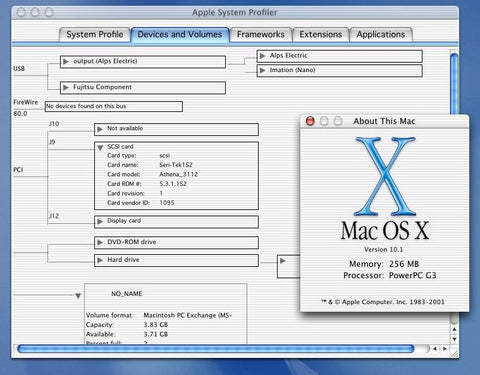
Task: Expand the Fujitsu Component USB entry
Action: point(66,87)
